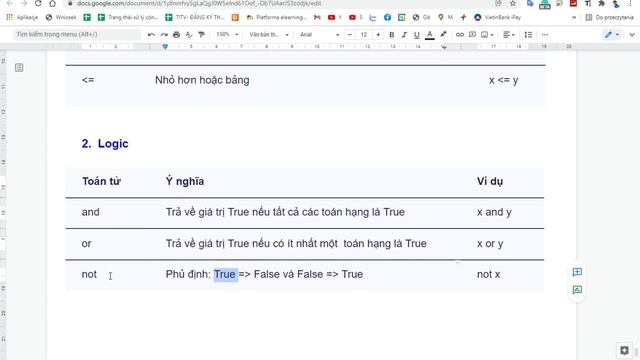Image resolution: width=640 pixels, height=360 pixels.
Task: Open the Arial font dropdown
Action: [x=319, y=35]
